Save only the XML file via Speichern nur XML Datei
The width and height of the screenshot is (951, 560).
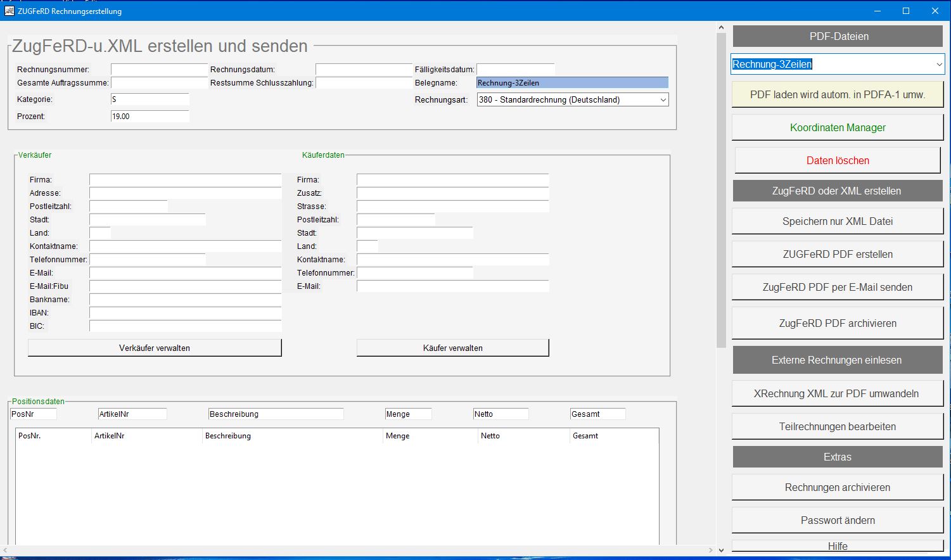837,221
